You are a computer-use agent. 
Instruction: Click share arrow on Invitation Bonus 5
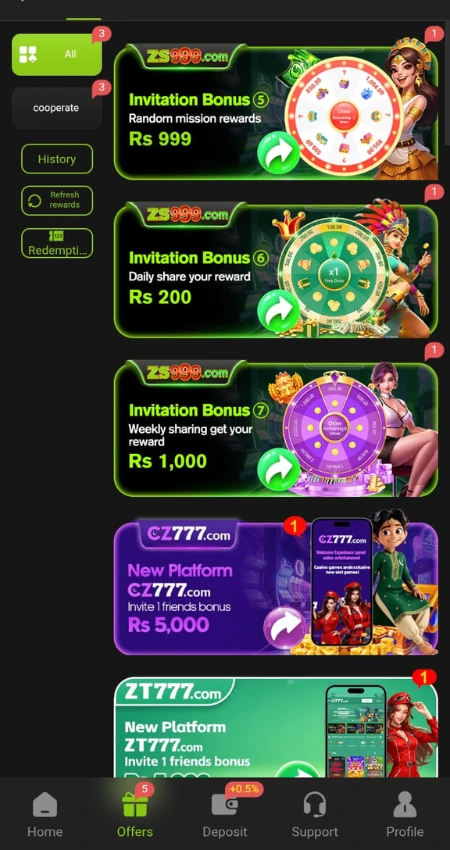click(278, 153)
